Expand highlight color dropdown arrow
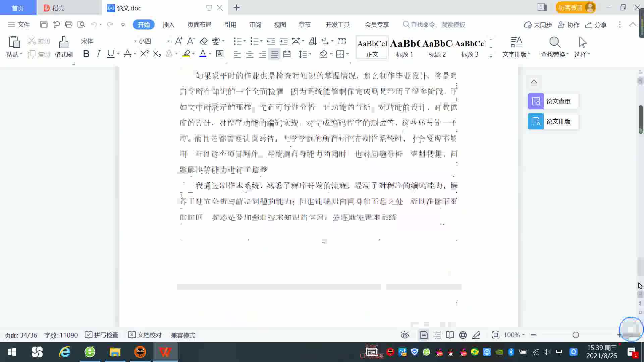 coord(194,54)
